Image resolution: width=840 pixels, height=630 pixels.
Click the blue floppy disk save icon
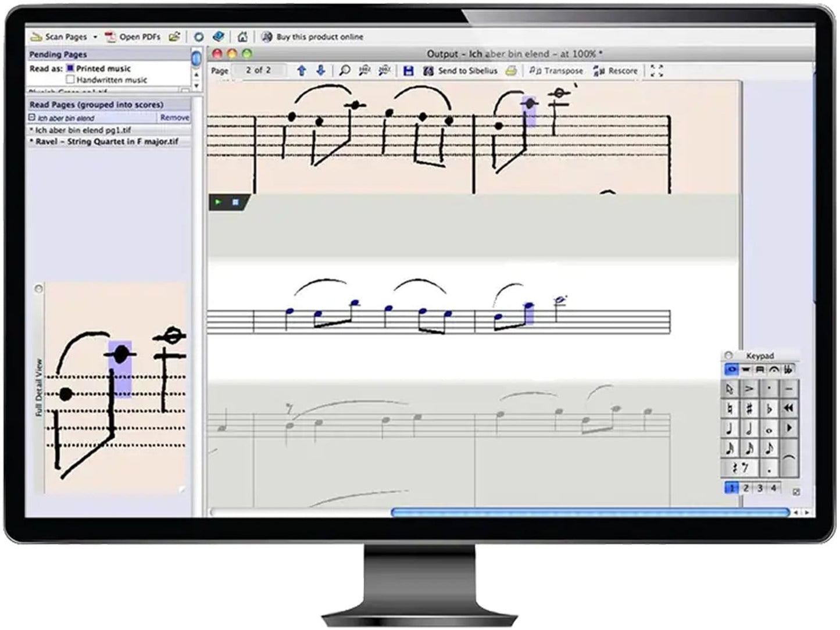pos(408,71)
